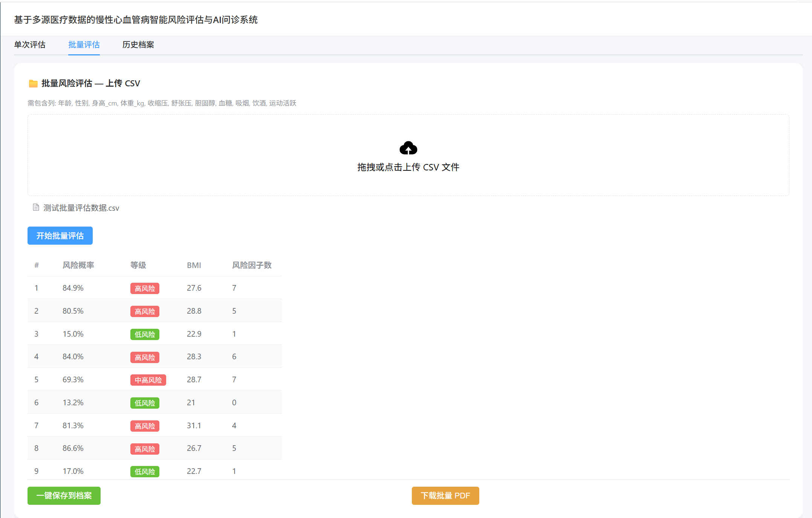Viewport: 812px width, 518px height.
Task: Click the 高风险 tag in row 8
Action: click(145, 449)
